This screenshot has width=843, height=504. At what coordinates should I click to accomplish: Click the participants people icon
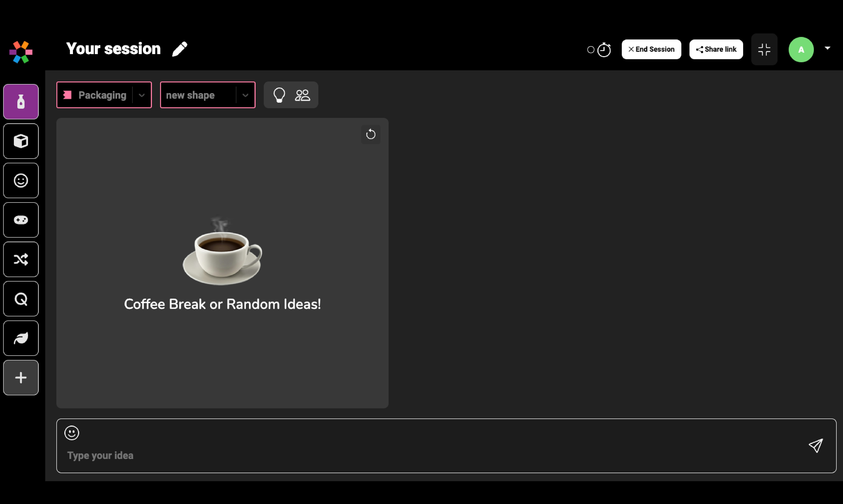(302, 95)
